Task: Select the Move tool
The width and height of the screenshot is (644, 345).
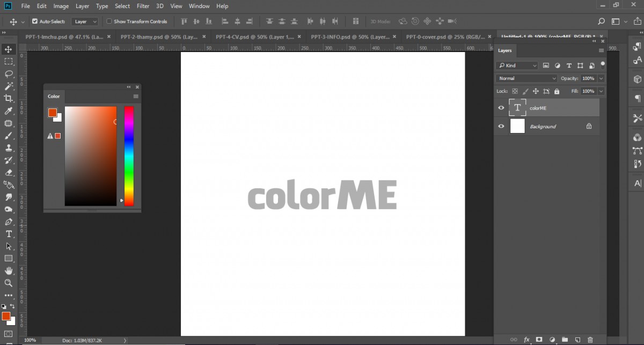Action: point(8,49)
